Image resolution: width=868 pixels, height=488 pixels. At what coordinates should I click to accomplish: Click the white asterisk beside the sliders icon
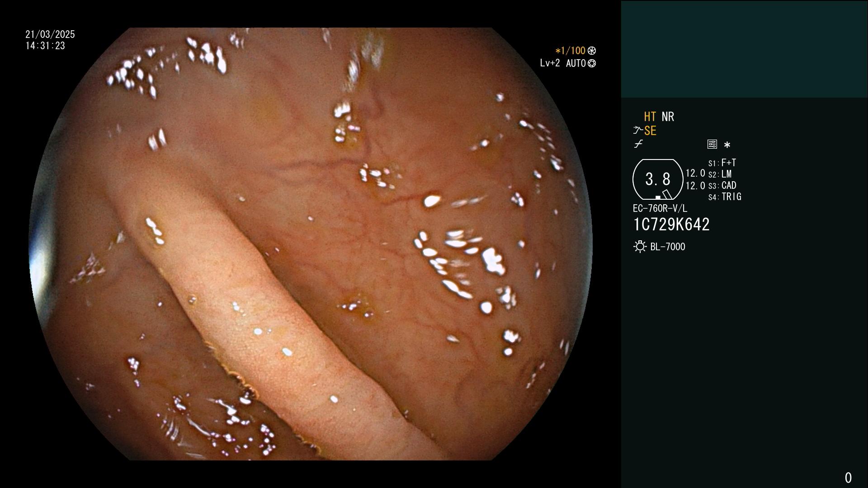point(727,145)
